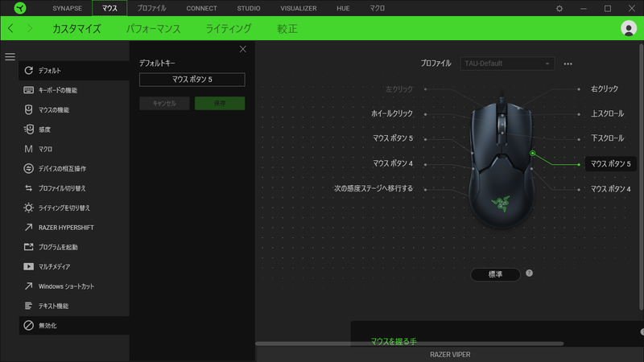The width and height of the screenshot is (644, 362).
Task: Select the RAZER HYPERSHIFT arrow icon
Action: tap(28, 227)
